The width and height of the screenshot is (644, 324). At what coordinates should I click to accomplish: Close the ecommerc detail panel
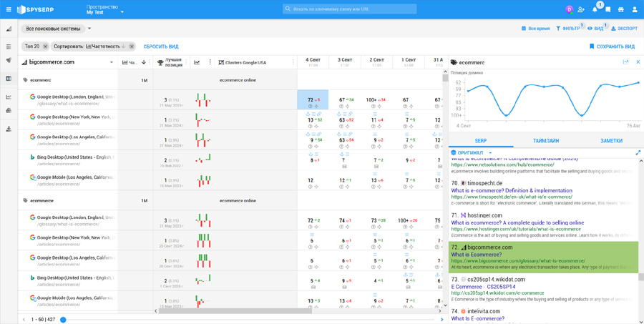pyautogui.click(x=638, y=62)
